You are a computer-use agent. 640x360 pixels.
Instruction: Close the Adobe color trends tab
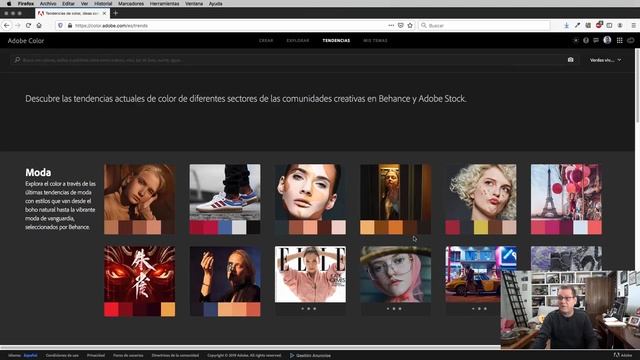(x=104, y=13)
